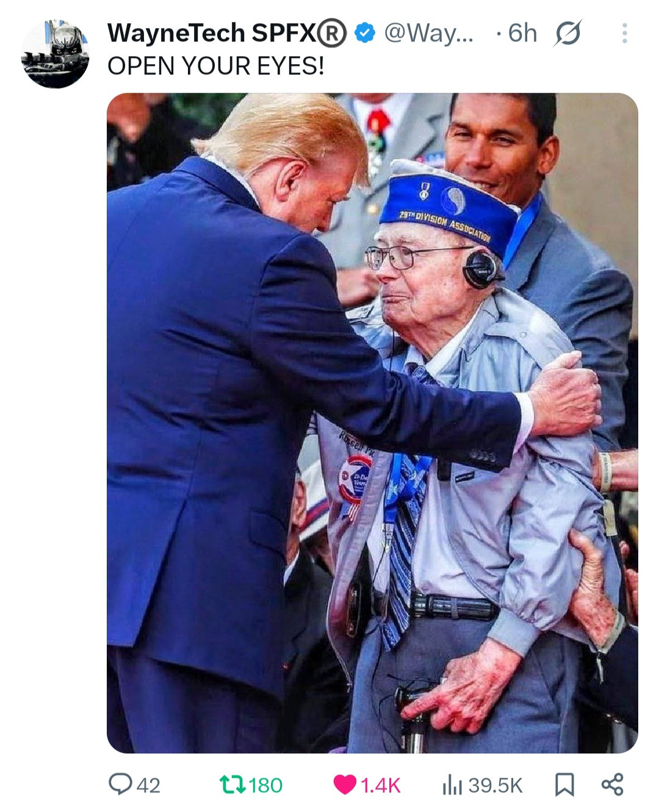Click the 39.5K views count

click(495, 785)
